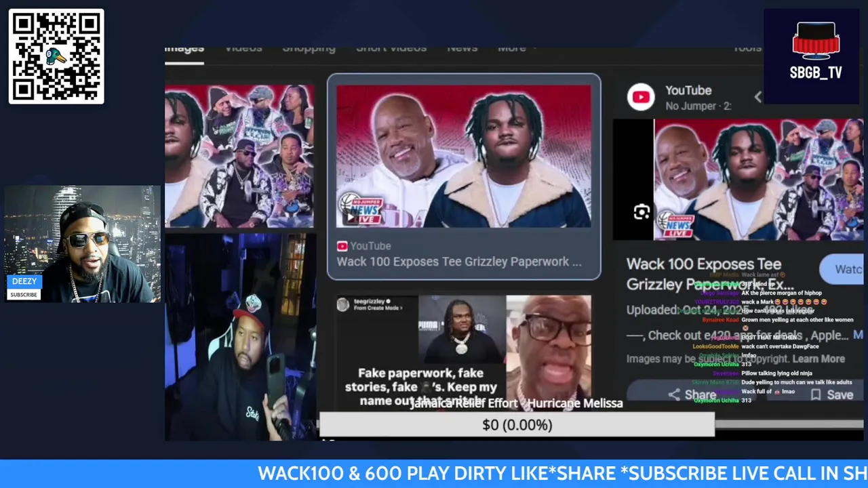868x488 pixels.
Task: Click the Share icon in preview panel
Action: 674,394
